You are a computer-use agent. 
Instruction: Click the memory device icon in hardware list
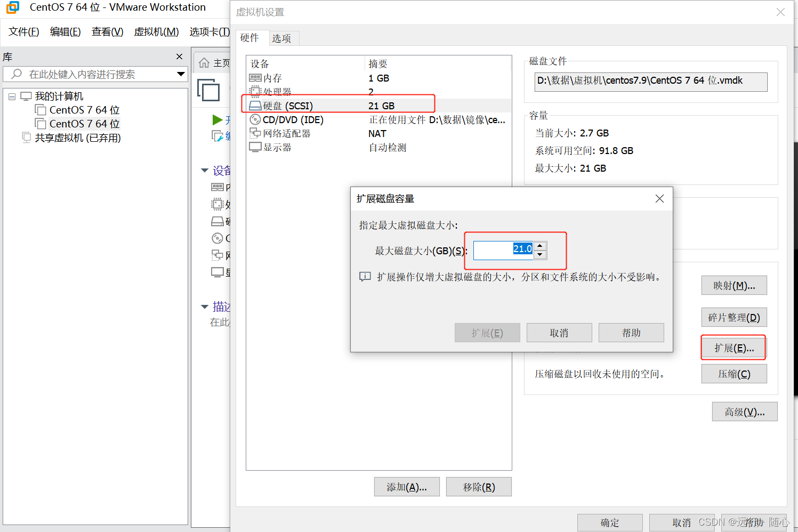pyautogui.click(x=255, y=78)
